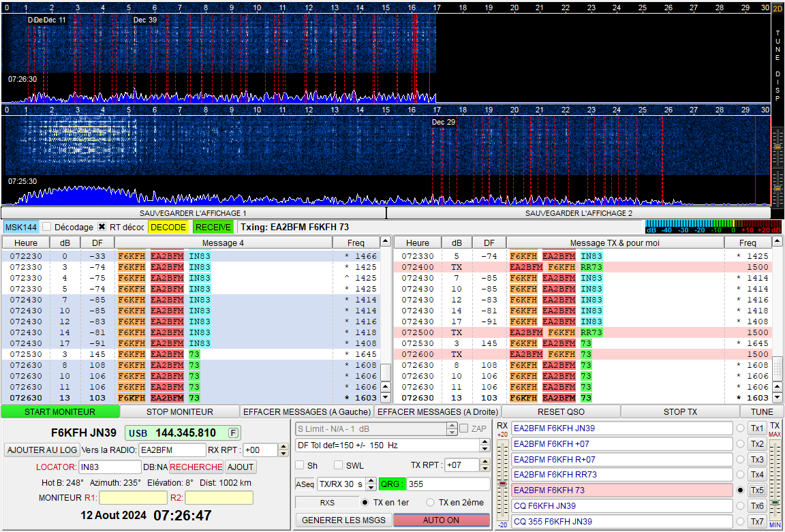Enable the Décodage checkbox
Viewport: 785px width, 532px height.
pos(47,227)
